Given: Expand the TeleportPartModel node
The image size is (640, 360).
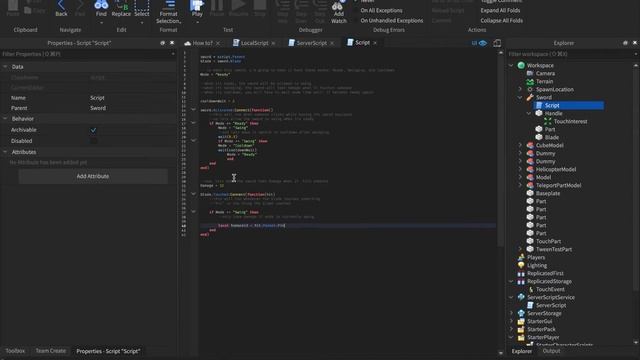Looking at the screenshot, I should click(x=520, y=185).
